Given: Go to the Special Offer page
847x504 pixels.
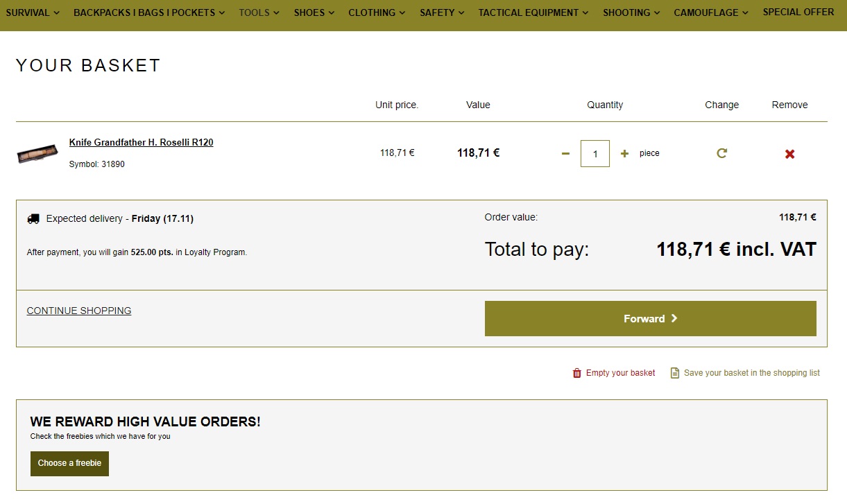Looking at the screenshot, I should point(798,12).
